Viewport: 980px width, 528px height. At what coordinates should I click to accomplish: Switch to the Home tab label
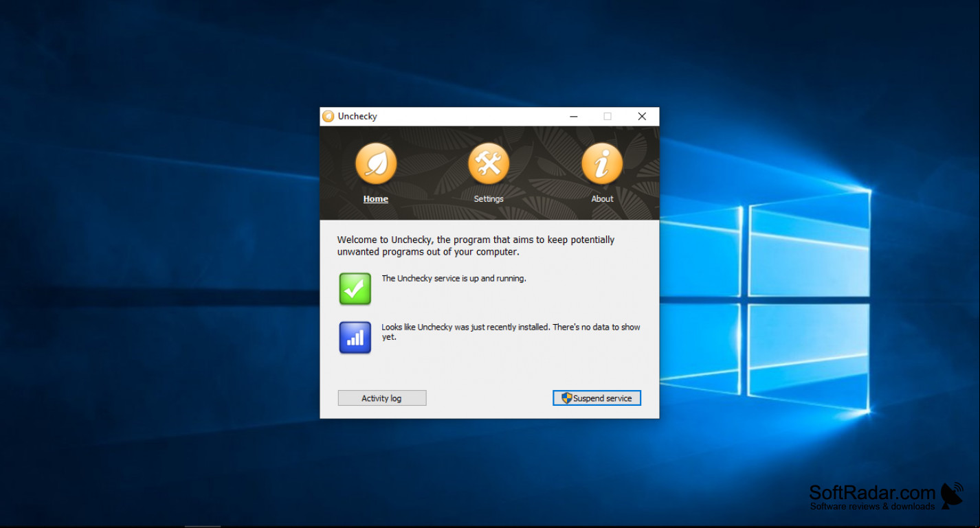376,199
